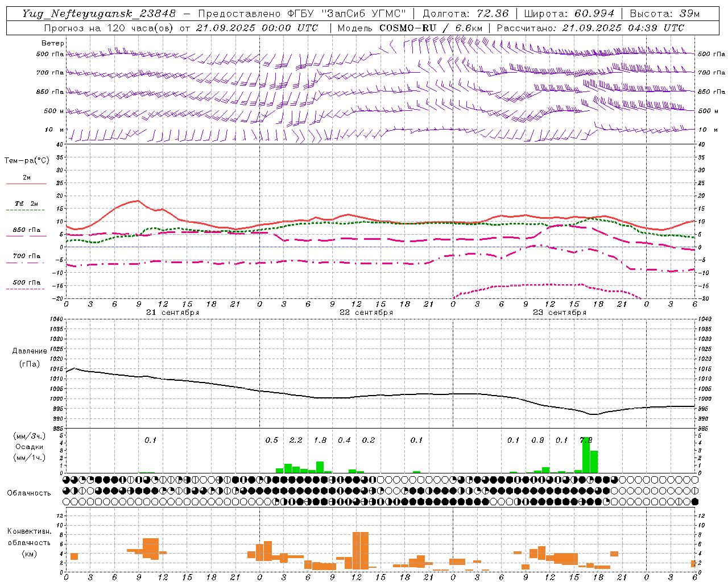Click the 0.9 precipitation total value
The width and height of the screenshot is (728, 582).
point(537,440)
